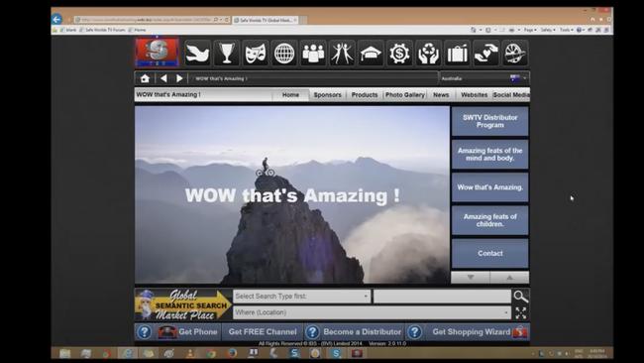The image size is (644, 363).
Task: Open the Products tab
Action: [x=365, y=94]
